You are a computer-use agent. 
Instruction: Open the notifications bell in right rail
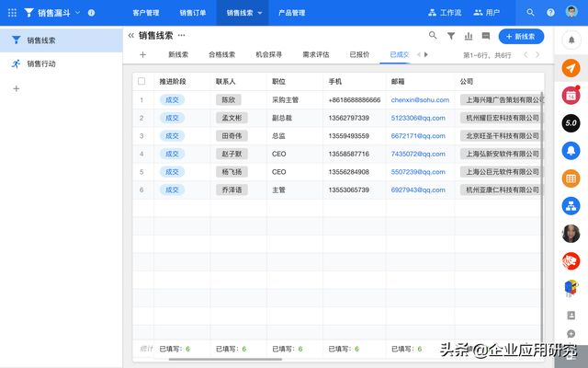(571, 40)
